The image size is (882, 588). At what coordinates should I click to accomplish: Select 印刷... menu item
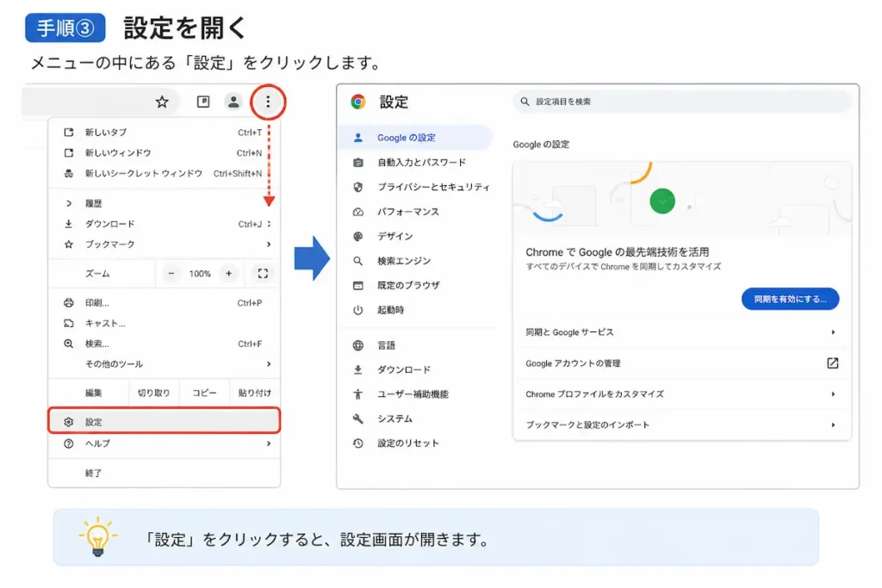165,303
